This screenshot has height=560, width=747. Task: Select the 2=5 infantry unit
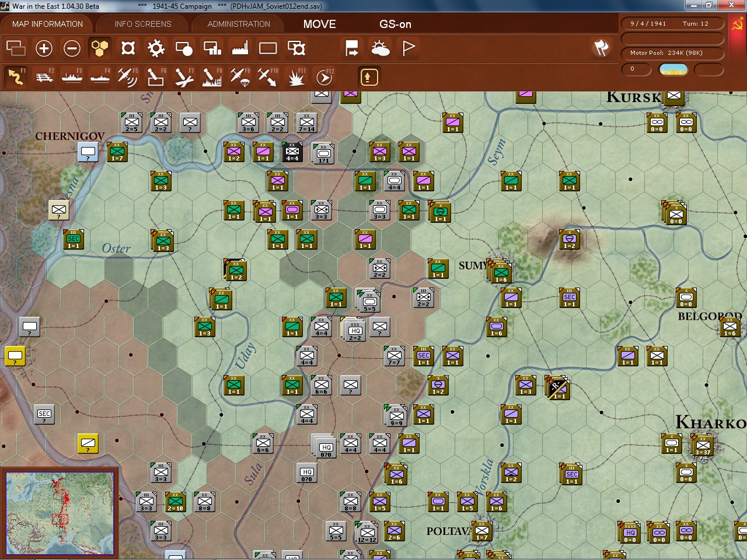pyautogui.click(x=131, y=123)
